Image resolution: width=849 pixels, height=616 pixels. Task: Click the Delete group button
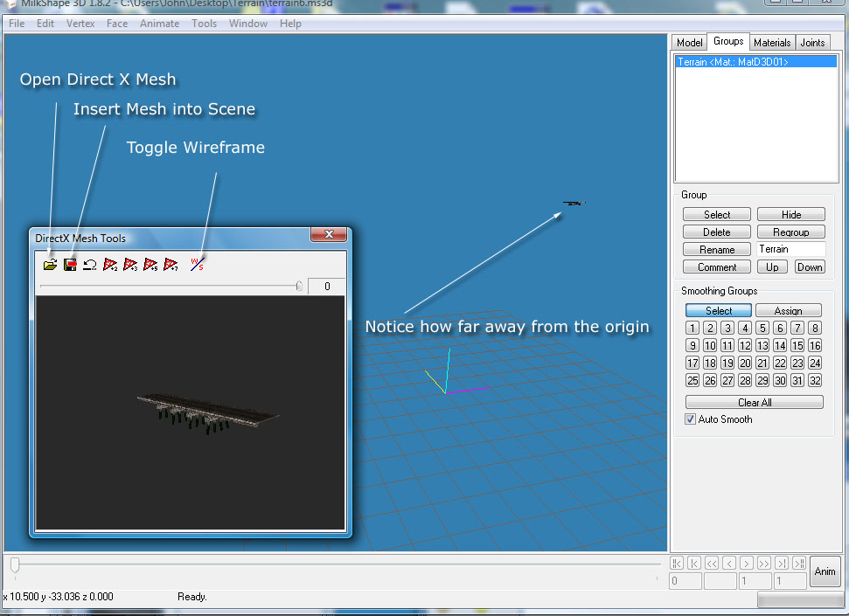pos(717,232)
